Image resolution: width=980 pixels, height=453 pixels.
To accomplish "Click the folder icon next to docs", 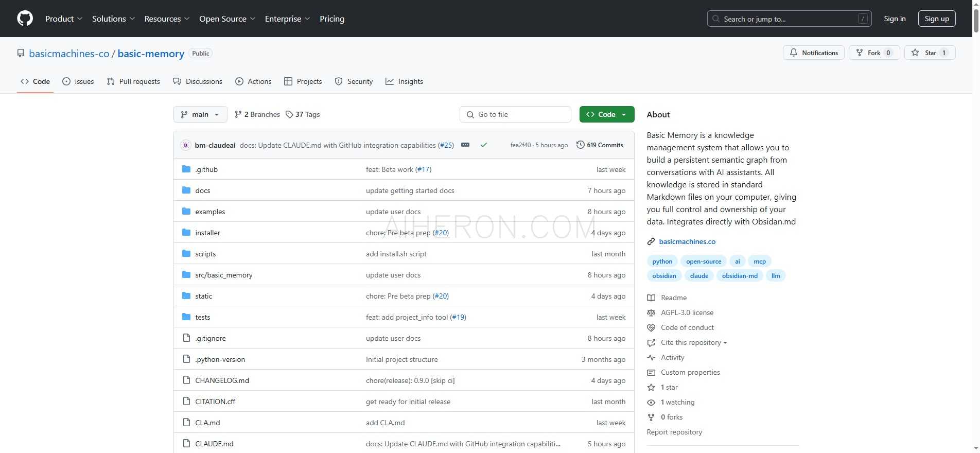I will pyautogui.click(x=186, y=190).
